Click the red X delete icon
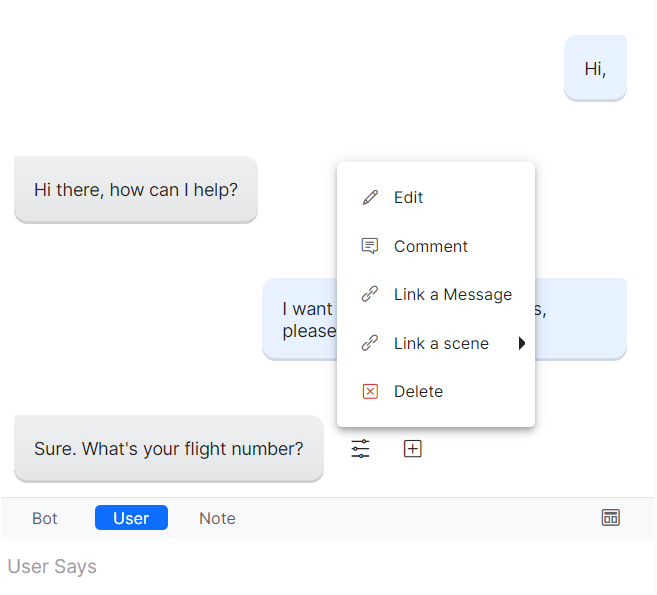The image size is (657, 595). pos(370,391)
